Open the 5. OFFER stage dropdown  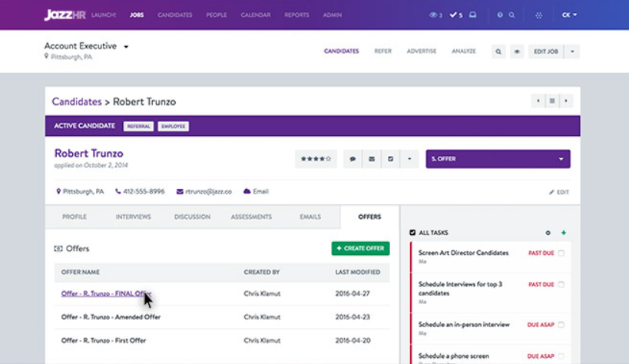click(498, 159)
